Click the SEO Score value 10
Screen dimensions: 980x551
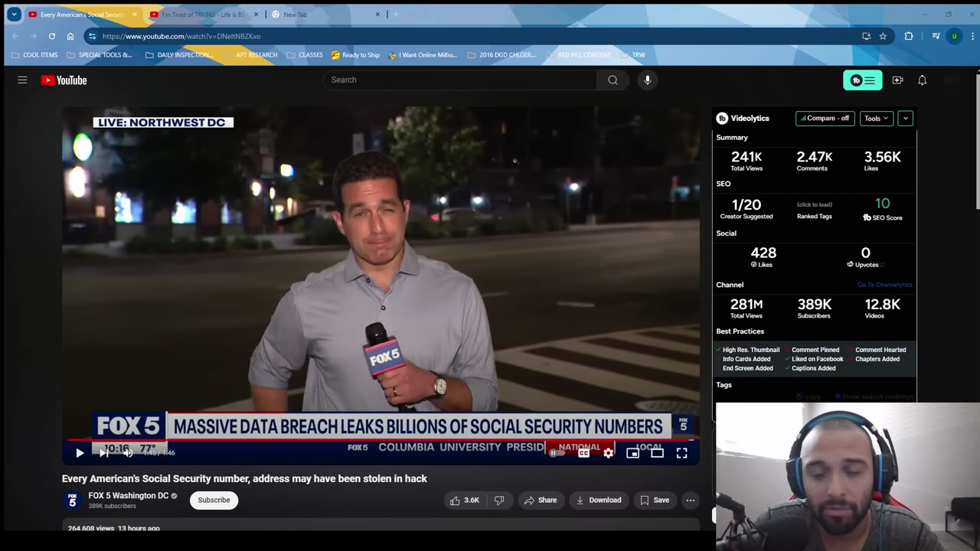click(883, 204)
